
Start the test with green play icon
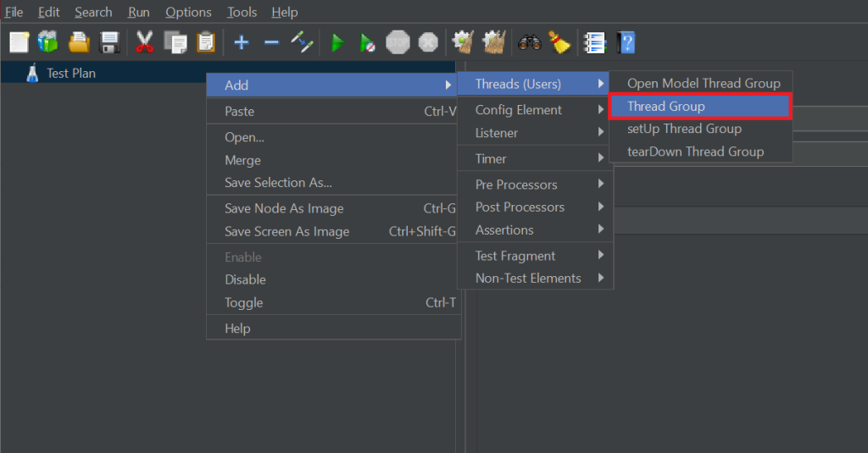click(x=337, y=42)
